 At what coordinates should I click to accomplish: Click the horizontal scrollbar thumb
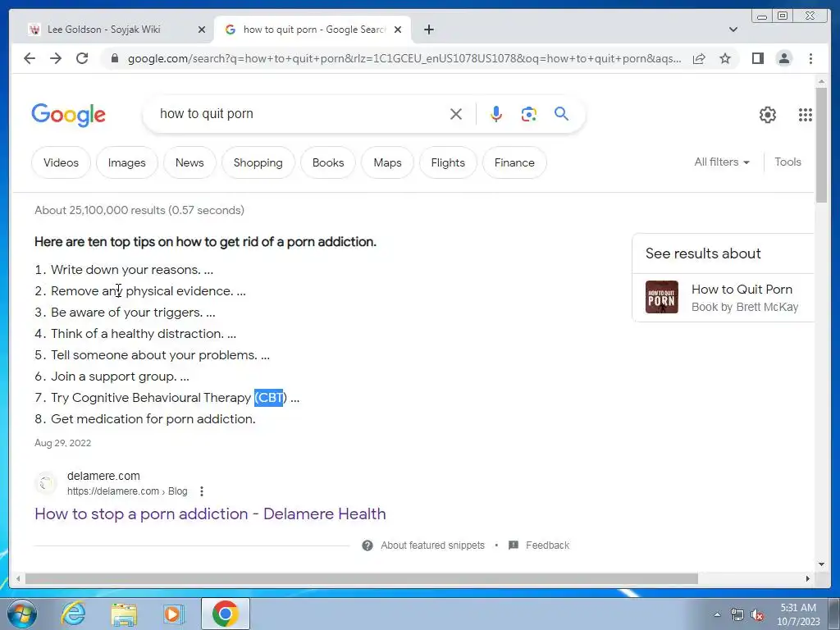[x=361, y=578]
